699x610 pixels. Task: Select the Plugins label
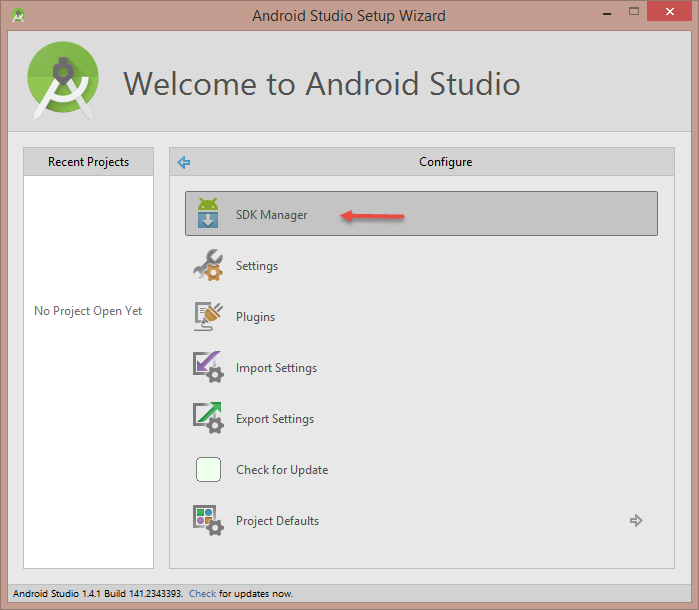coord(255,317)
